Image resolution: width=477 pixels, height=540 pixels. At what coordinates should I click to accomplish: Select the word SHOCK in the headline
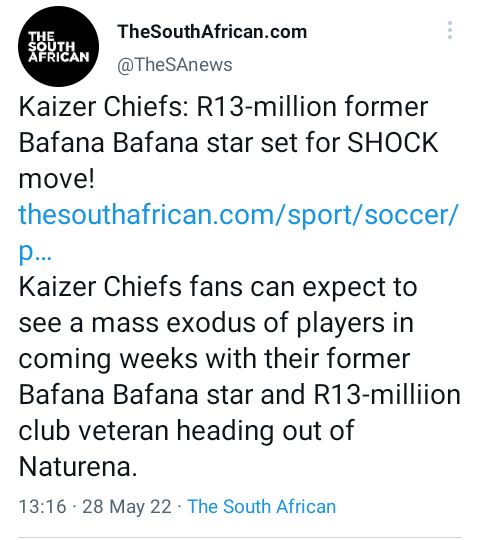(393, 143)
